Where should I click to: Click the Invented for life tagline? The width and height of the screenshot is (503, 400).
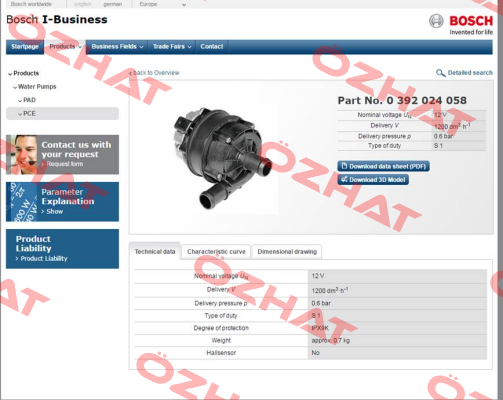471,32
